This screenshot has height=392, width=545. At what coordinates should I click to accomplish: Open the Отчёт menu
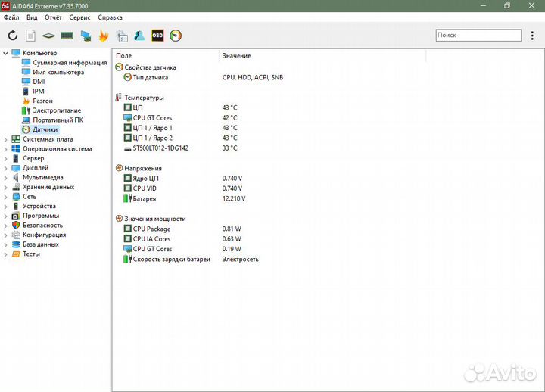click(x=53, y=17)
